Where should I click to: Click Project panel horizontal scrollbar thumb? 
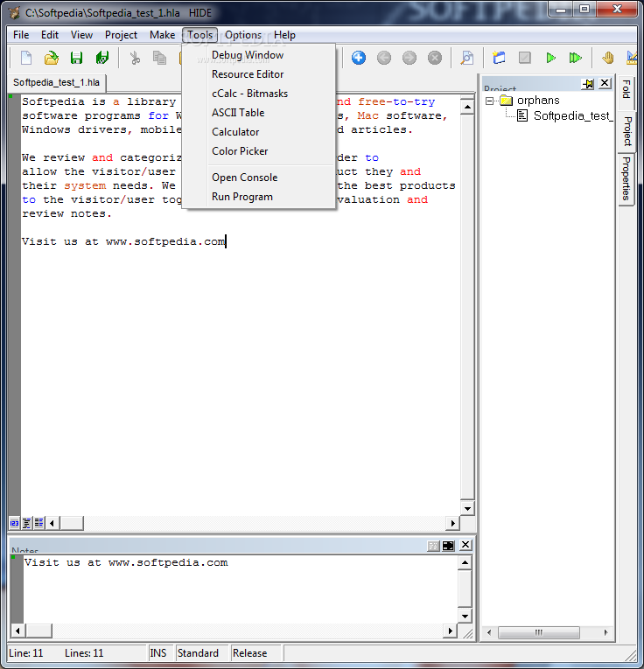click(539, 632)
